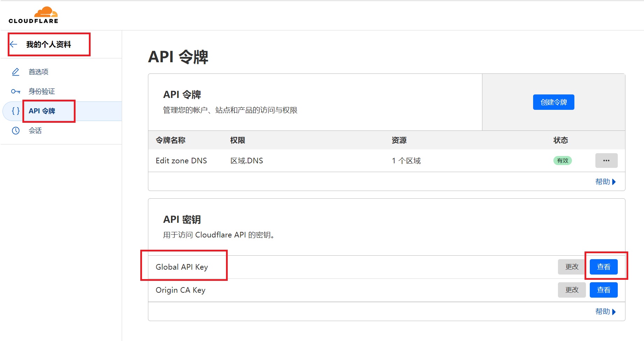Click the 管理您的帐户、站点和产品的访问与权限 description
This screenshot has width=644, height=341.
point(230,110)
